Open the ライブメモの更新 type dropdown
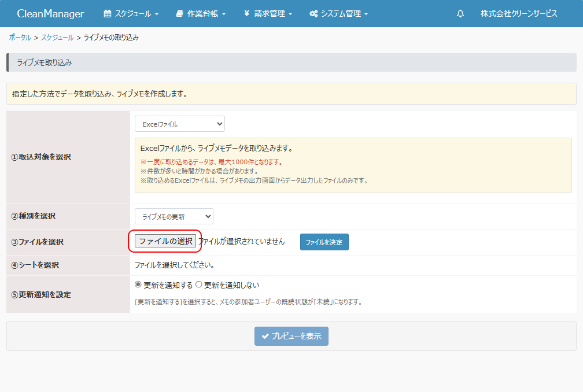This screenshot has height=392, width=583. point(174,216)
